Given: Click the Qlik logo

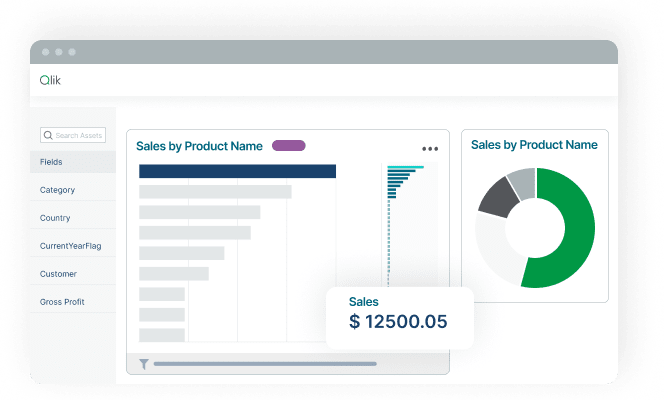Looking at the screenshot, I should pos(50,80).
